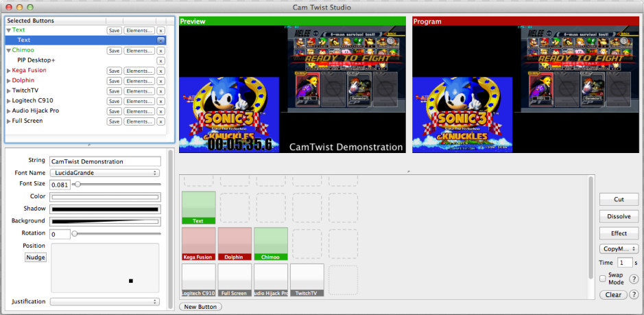Image resolution: width=644 pixels, height=315 pixels.
Task: Collapse the Text group triangle
Action: pyautogui.click(x=9, y=30)
